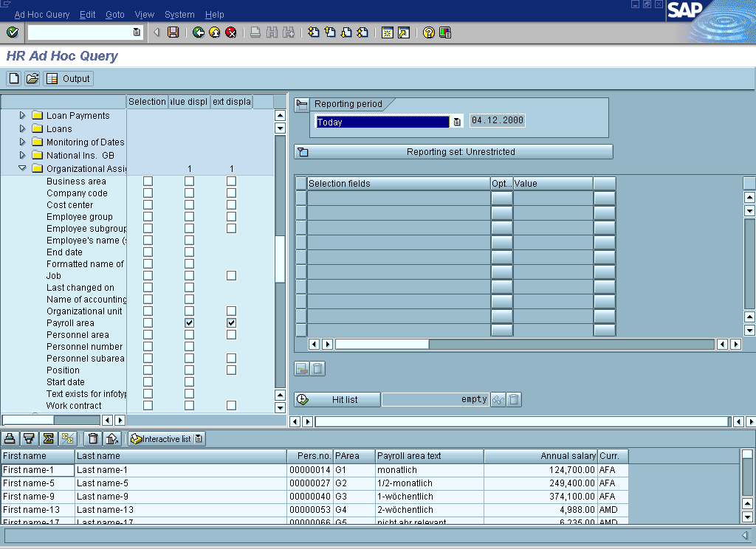Expand the Loans folder
756x549 pixels.
point(22,128)
